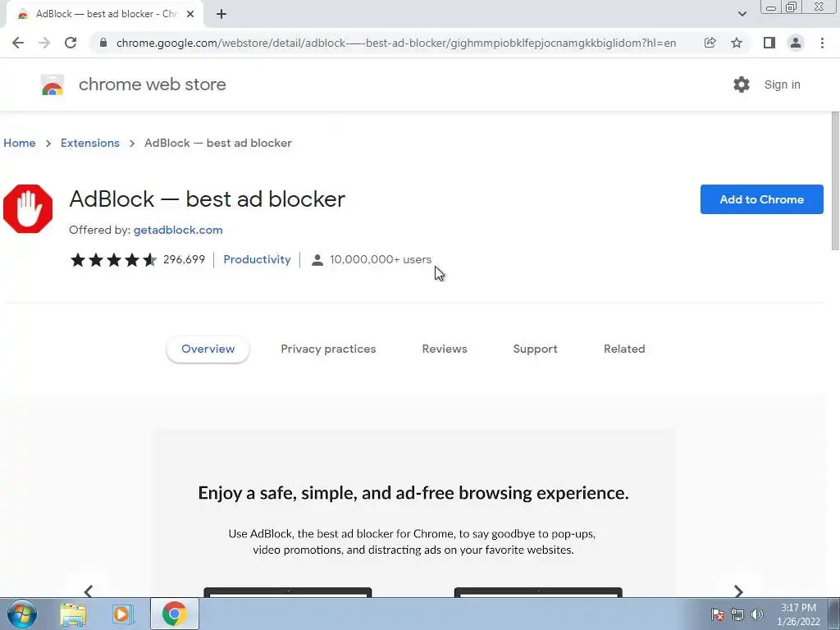Click the chrome web store title text
The image size is (840, 630).
(x=153, y=84)
